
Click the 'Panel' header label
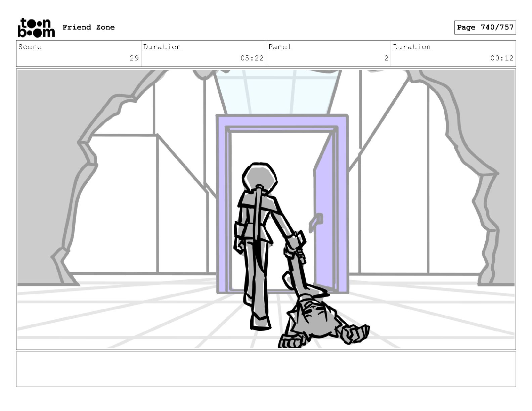(x=280, y=47)
